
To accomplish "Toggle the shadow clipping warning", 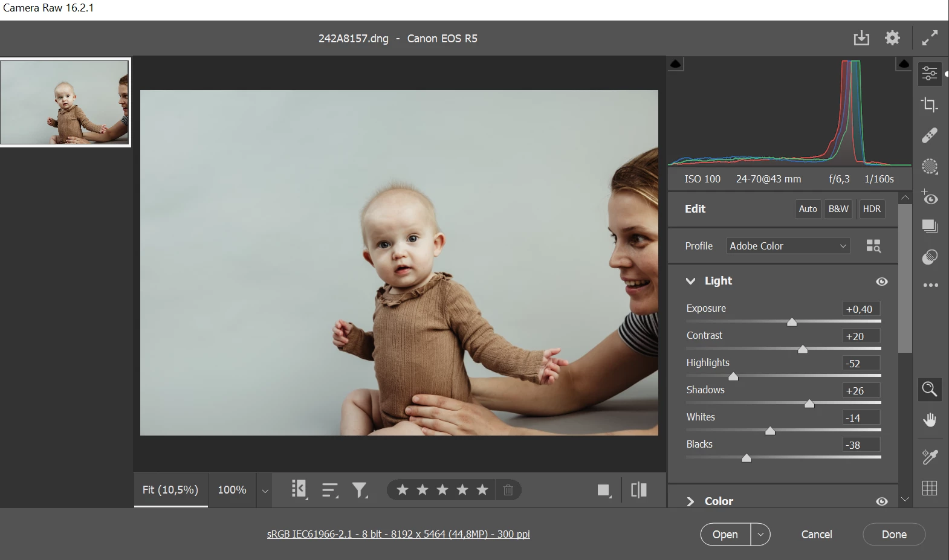I will (x=676, y=63).
